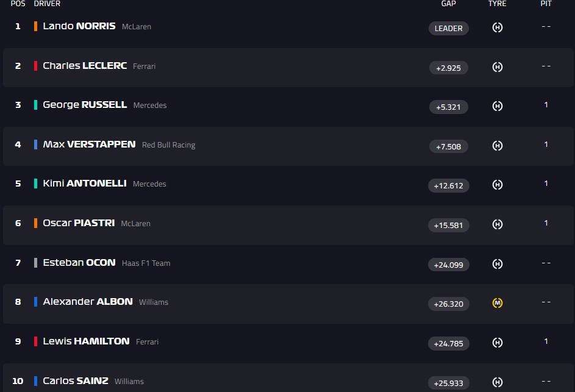575x392 pixels.
Task: Click Lewis Hamilton's hard tyre icon
Action: click(498, 343)
